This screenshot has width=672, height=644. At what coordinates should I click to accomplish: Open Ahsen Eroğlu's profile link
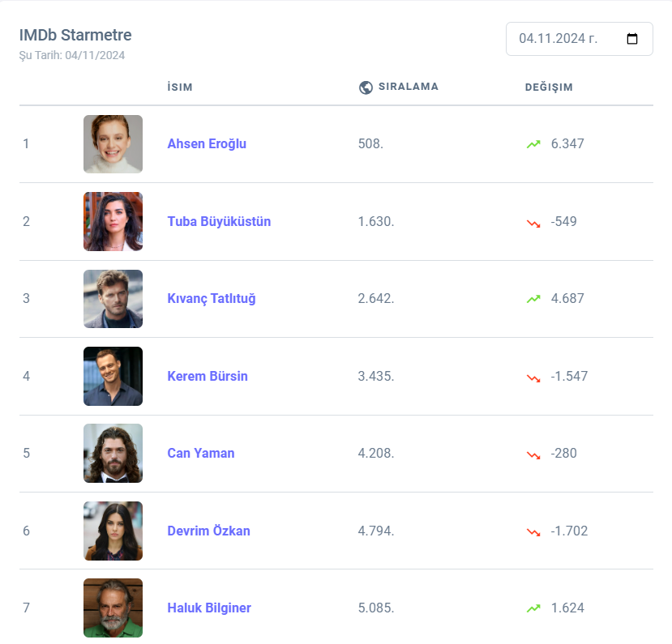click(x=207, y=144)
